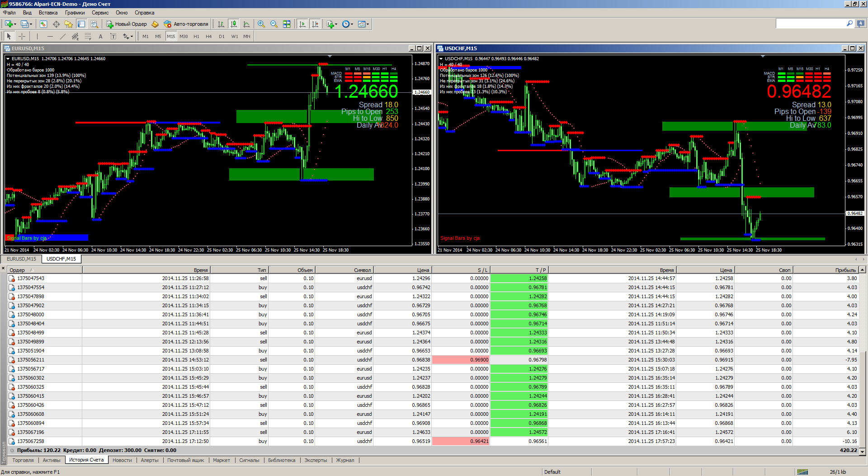Viewport: 868px width, 476px height.
Task: Switch chart to candlestick style
Action: click(x=234, y=24)
